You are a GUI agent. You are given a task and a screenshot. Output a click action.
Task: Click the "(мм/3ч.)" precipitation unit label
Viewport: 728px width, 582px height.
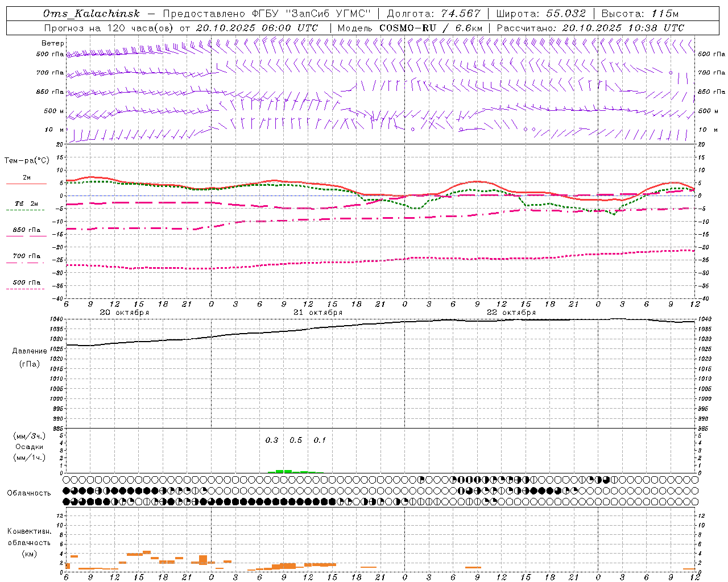[x=29, y=436]
